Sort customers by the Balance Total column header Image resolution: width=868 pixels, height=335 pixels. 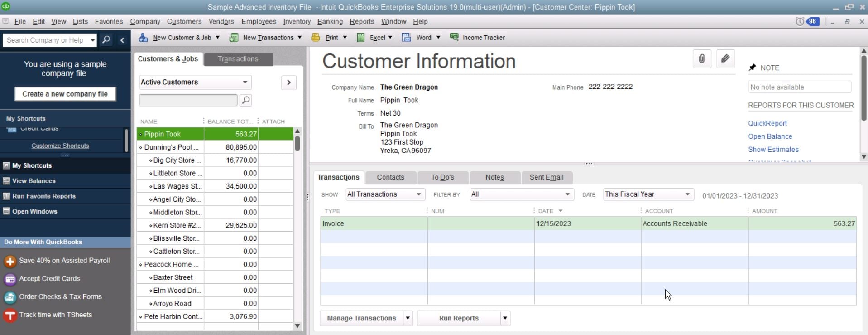(230, 121)
